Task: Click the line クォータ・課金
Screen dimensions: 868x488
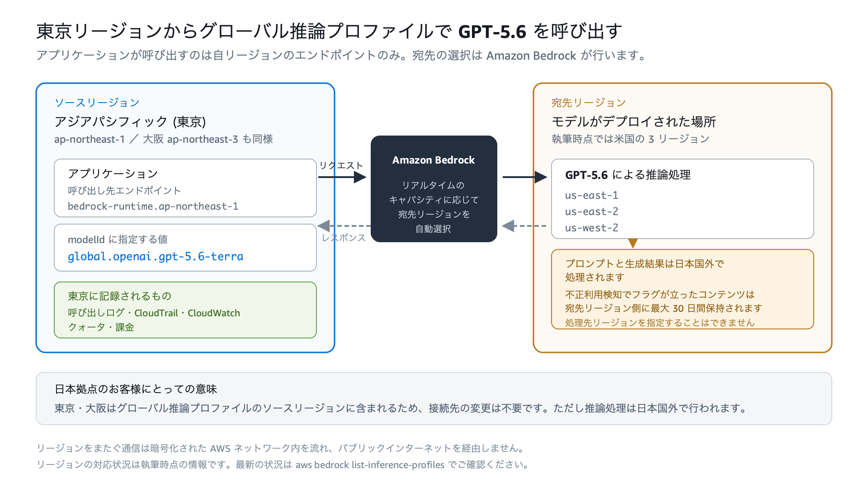Action: click(x=101, y=327)
